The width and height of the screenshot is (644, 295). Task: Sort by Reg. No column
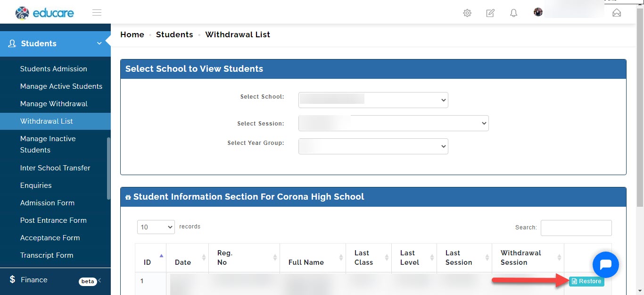click(x=244, y=258)
